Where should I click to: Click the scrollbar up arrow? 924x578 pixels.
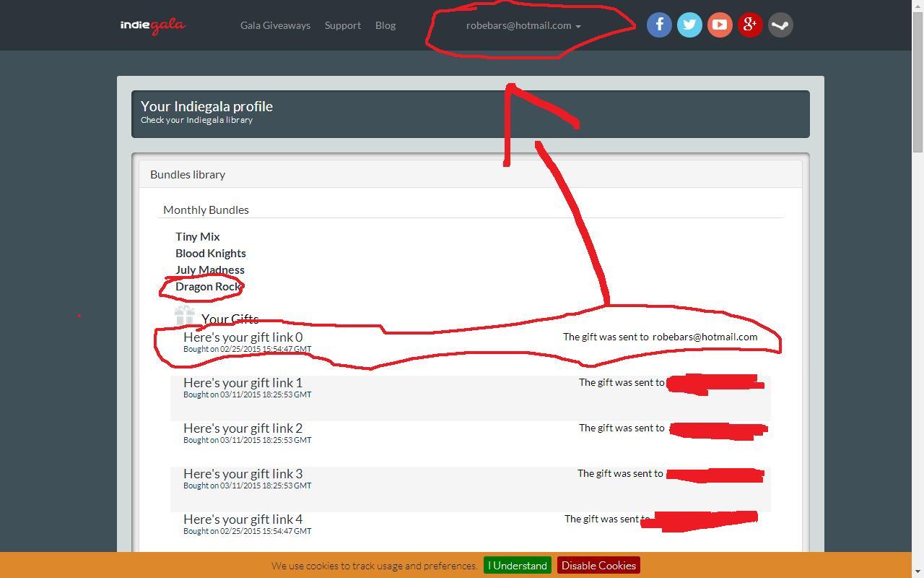pyautogui.click(x=918, y=6)
